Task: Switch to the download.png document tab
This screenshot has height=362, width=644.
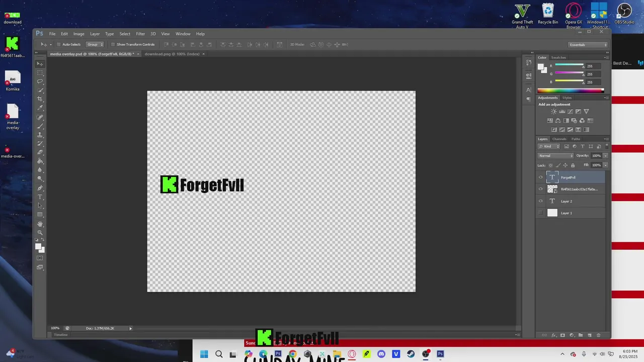Action: pos(172,54)
